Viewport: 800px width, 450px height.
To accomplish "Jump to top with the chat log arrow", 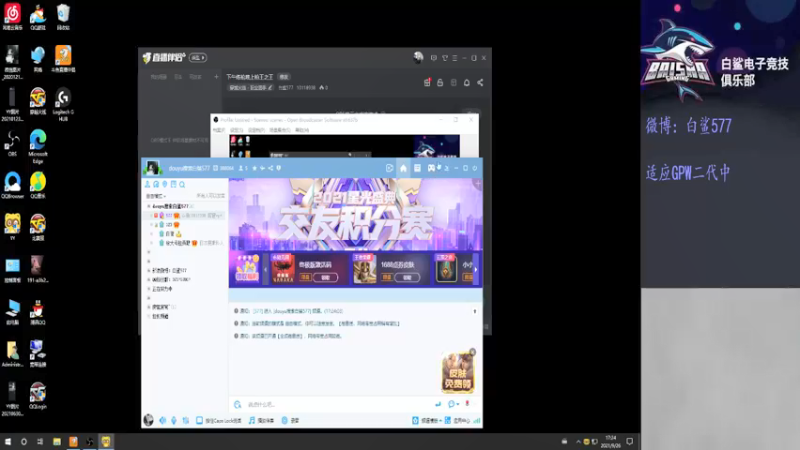I will click(x=474, y=311).
